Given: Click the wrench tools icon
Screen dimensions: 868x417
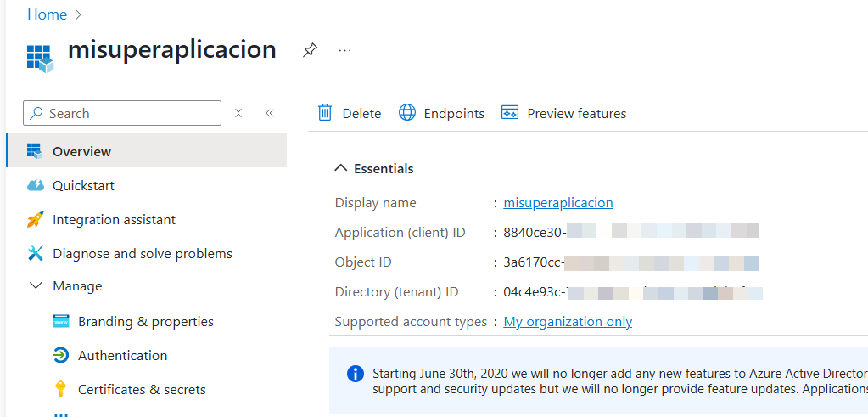Looking at the screenshot, I should pos(35,254).
